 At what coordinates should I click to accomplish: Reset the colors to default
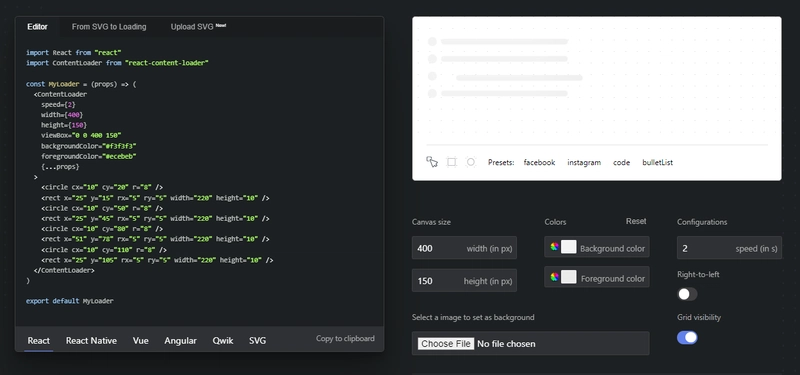point(636,221)
